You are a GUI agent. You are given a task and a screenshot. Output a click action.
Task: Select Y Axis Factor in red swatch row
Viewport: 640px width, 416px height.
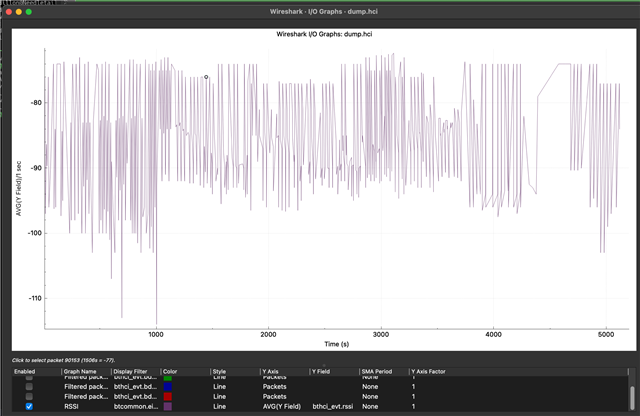click(413, 396)
